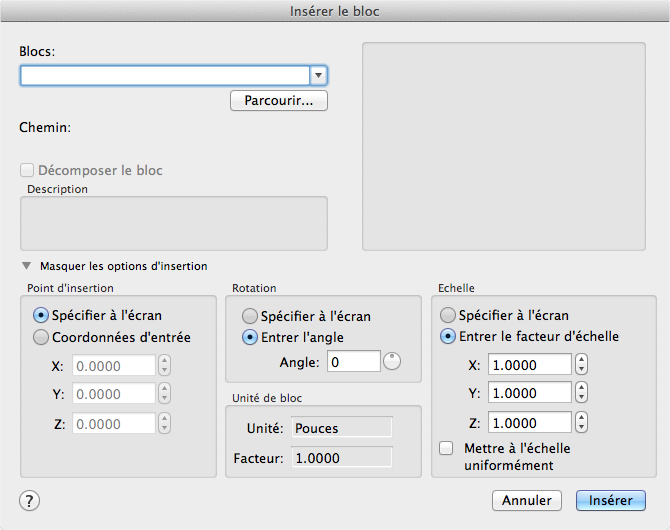The height and width of the screenshot is (530, 670).
Task: Select Entrer l'angle radio button
Action: point(250,336)
